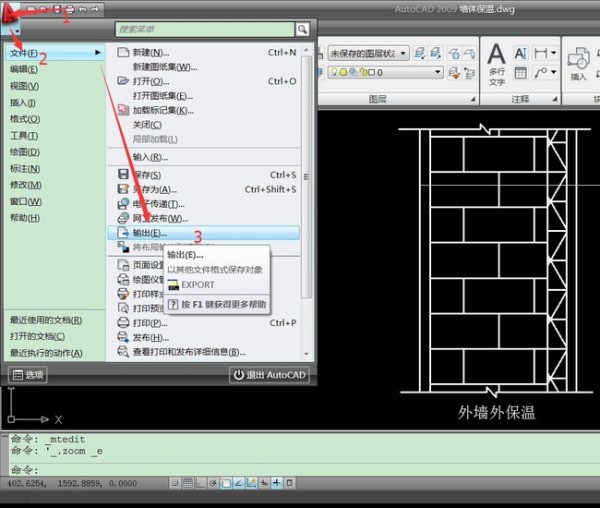Click the New (新建) menu entry
The width and height of the screenshot is (600, 508).
pyautogui.click(x=150, y=52)
